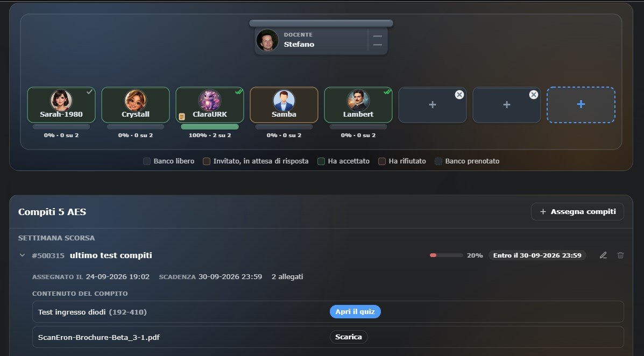Click the plus on the empty seat beside Lambert
The width and height of the screenshot is (644, 356).
click(433, 105)
